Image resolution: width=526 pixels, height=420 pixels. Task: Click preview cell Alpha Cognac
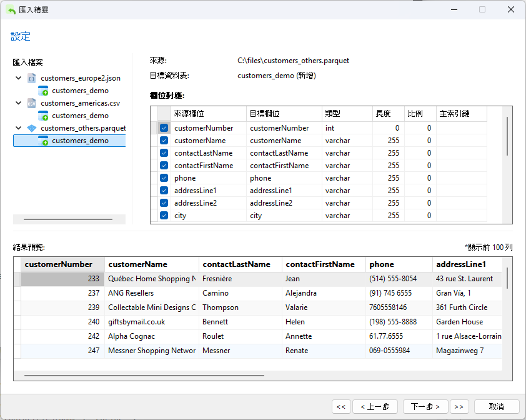click(152, 336)
